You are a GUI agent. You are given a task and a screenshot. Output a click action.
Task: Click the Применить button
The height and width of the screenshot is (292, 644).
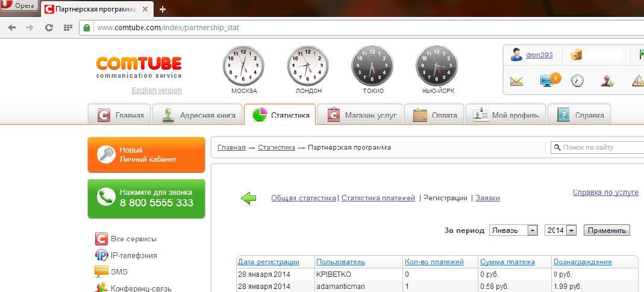click(607, 230)
